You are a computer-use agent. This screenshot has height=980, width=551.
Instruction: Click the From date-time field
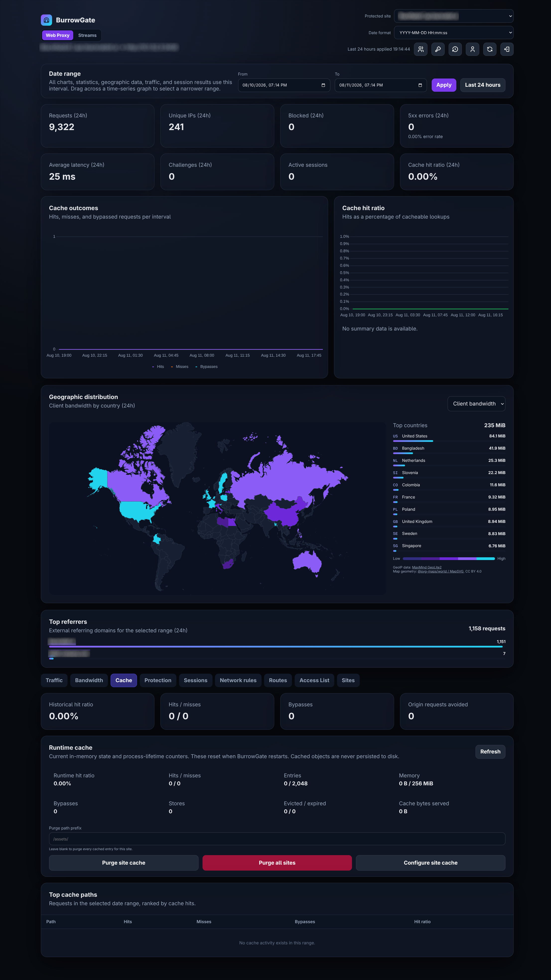coord(284,85)
